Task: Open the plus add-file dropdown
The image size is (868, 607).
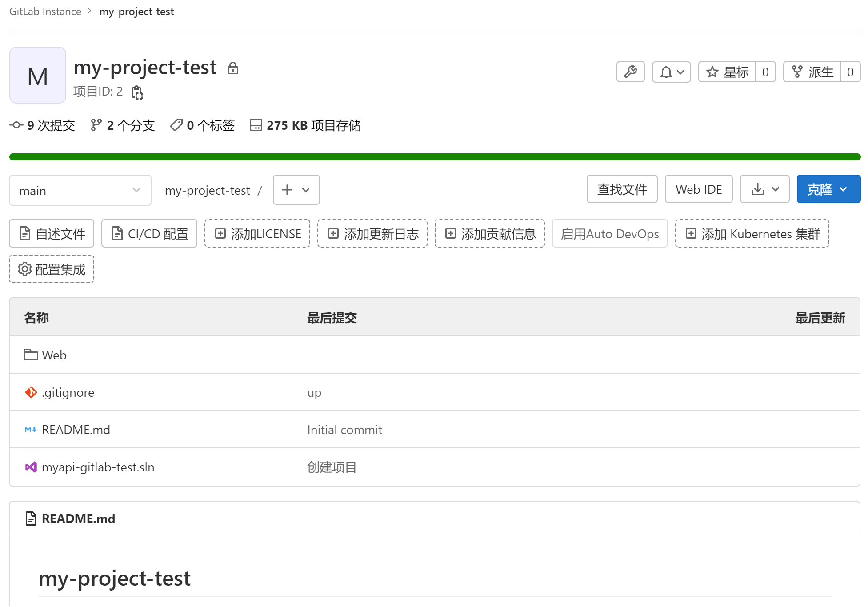Action: (x=296, y=190)
